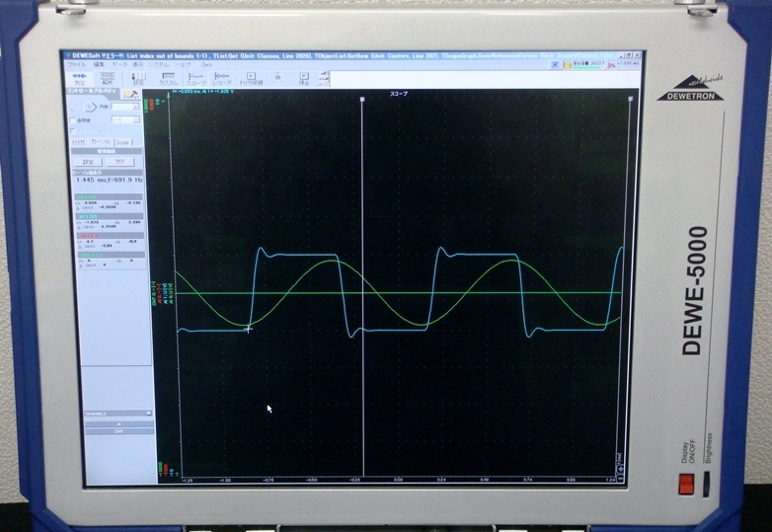Click the greyed-out toolbar icon left of 停止
Viewport: 772px width, 532px height.
(278, 79)
